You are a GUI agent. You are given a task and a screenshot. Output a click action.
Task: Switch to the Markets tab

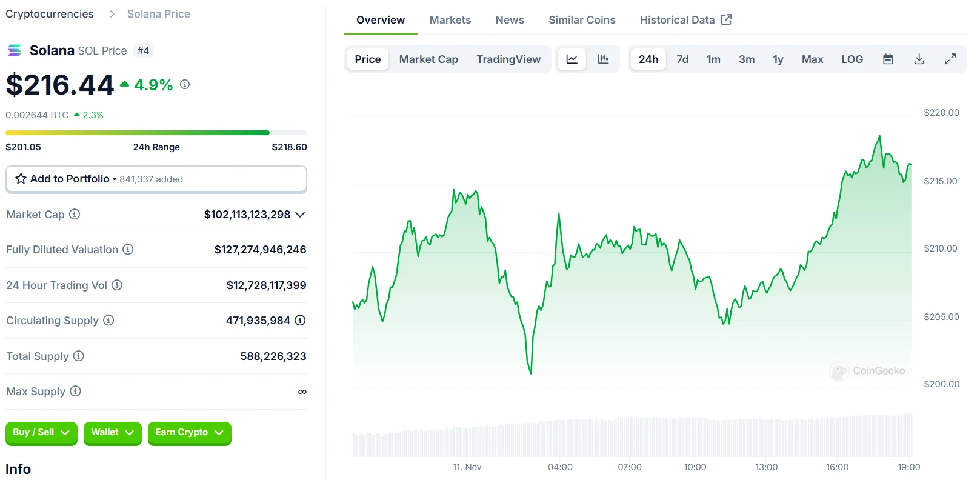pyautogui.click(x=450, y=20)
